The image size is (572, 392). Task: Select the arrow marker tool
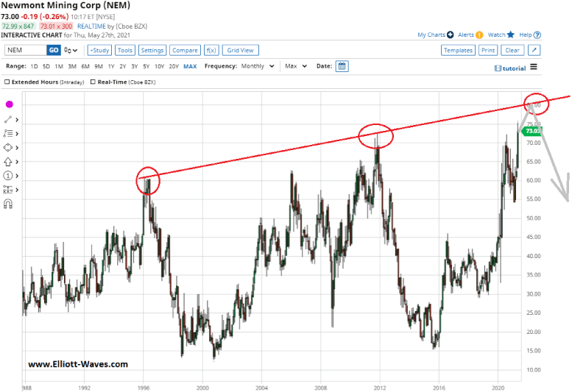tap(9, 161)
